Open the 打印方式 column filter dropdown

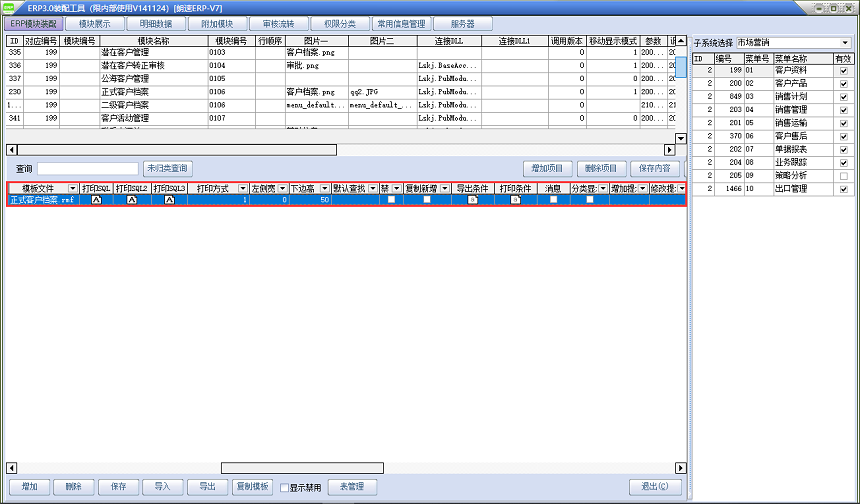click(x=242, y=188)
